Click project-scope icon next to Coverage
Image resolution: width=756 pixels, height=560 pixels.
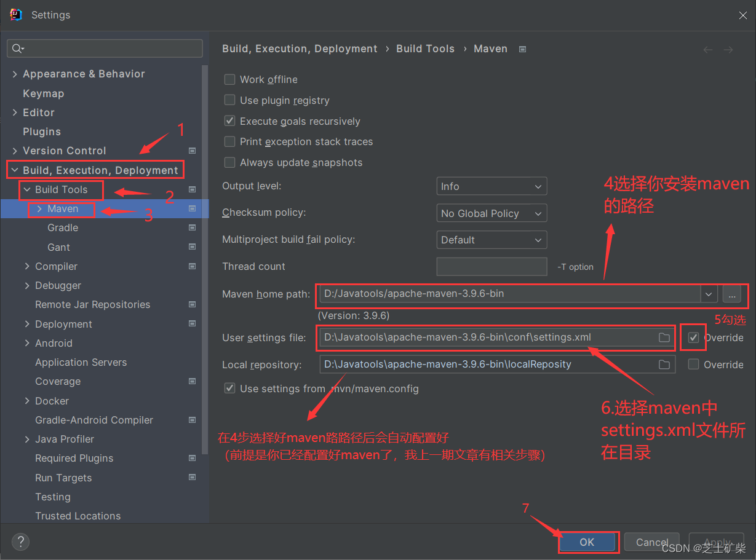click(x=193, y=381)
